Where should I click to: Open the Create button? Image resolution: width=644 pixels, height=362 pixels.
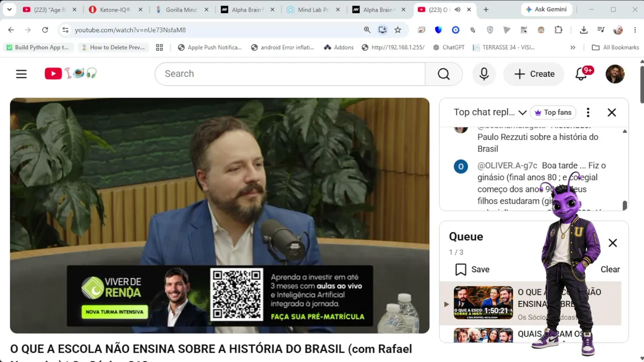pyautogui.click(x=534, y=74)
